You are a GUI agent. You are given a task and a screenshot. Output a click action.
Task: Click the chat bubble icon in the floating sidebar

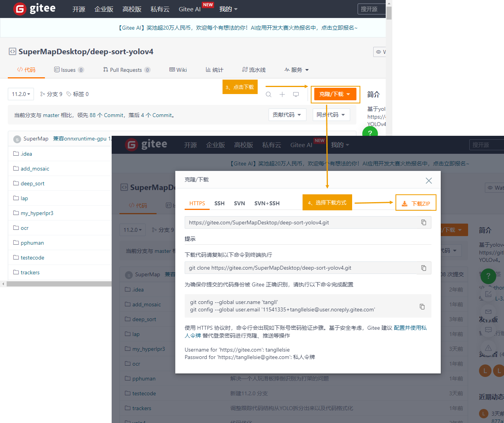[x=488, y=330]
